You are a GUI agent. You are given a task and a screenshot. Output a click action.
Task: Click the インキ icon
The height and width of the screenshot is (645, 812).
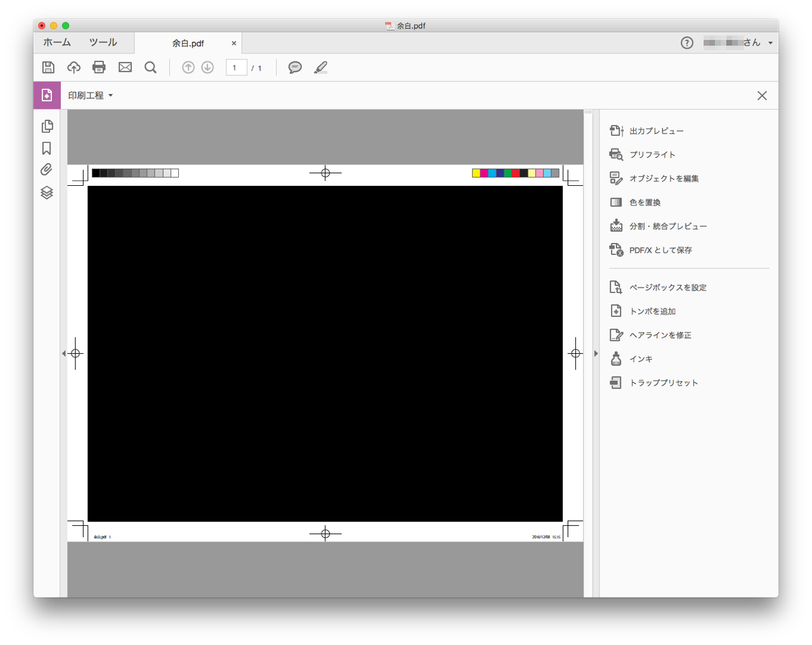click(616, 359)
